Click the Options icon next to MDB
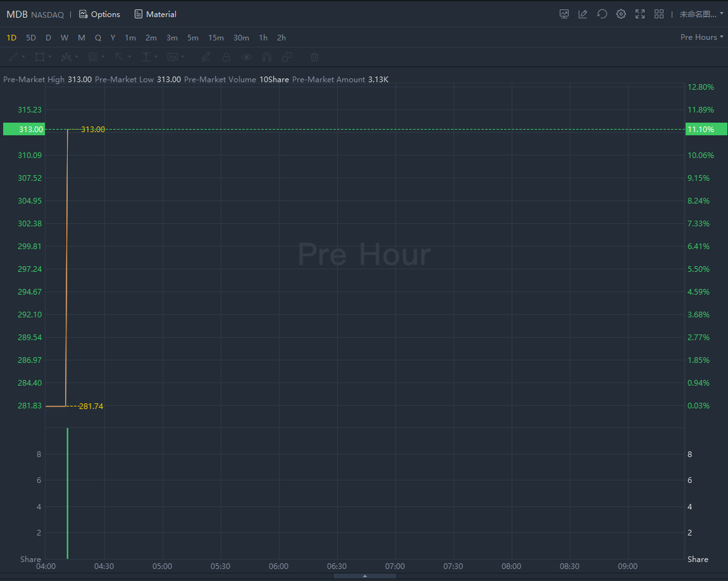Viewport: 728px width, 581px height. tap(83, 14)
